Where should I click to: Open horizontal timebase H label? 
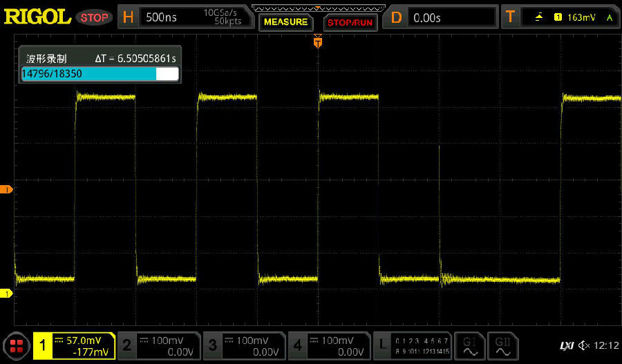click(x=128, y=17)
